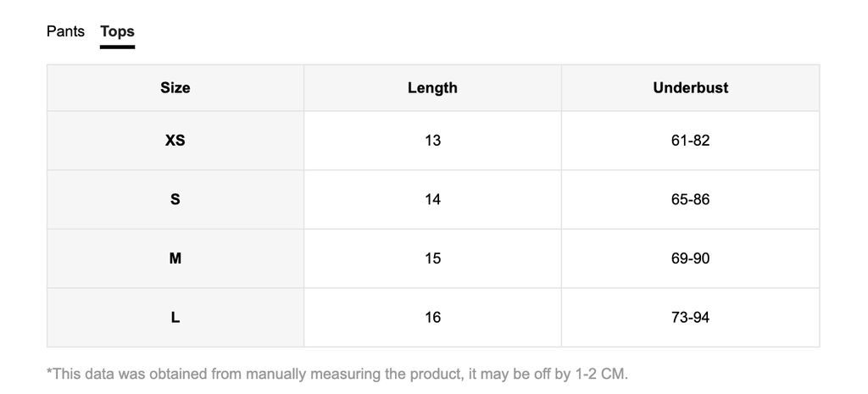The width and height of the screenshot is (868, 394).
Task: Click the length value 13
Action: point(432,140)
